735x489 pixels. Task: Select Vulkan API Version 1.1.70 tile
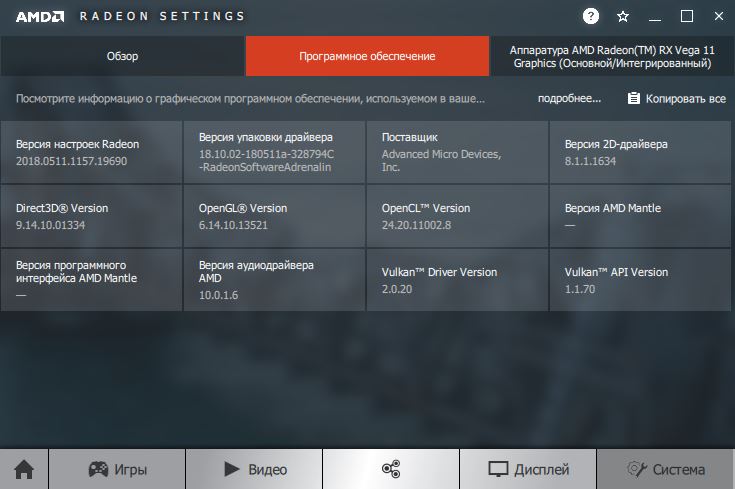click(640, 280)
